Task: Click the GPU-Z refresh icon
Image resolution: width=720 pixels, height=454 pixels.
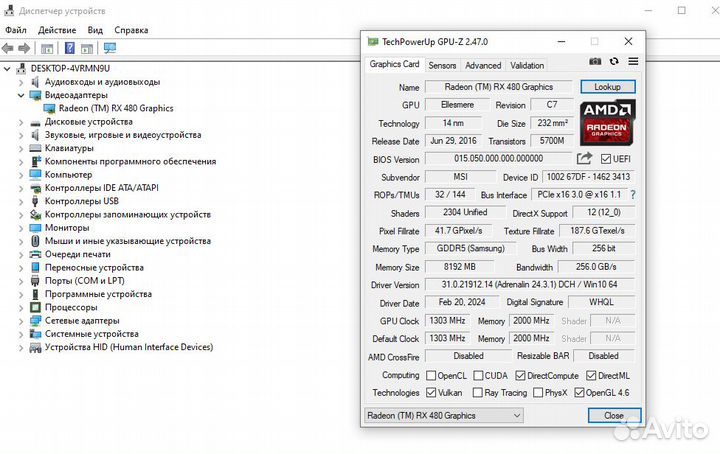Action: tap(614, 61)
